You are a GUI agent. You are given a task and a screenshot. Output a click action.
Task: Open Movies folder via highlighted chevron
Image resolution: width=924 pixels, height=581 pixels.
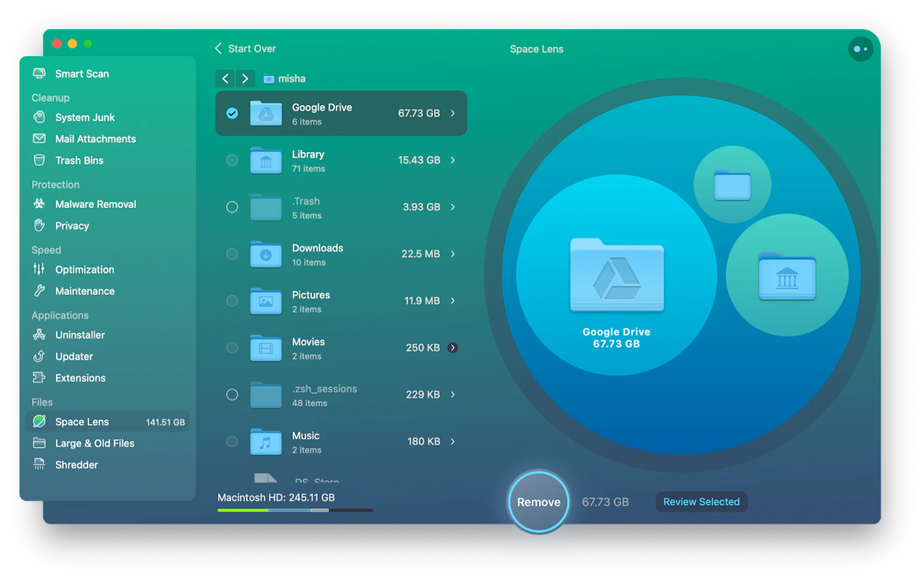coord(453,348)
